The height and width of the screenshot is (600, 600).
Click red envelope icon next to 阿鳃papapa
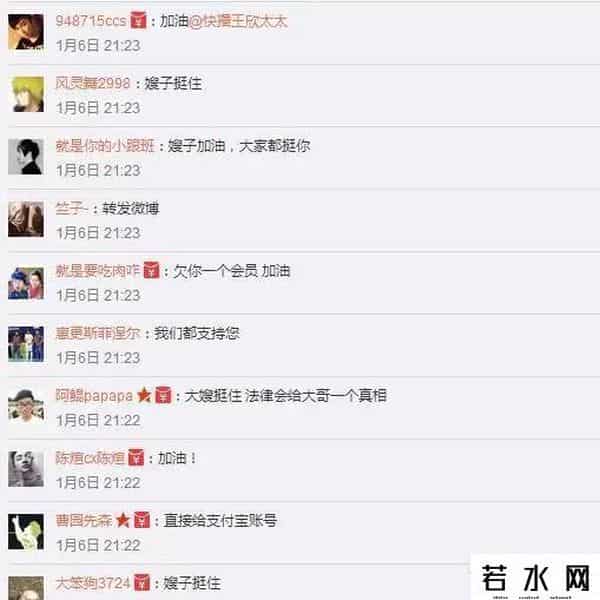(x=163, y=395)
